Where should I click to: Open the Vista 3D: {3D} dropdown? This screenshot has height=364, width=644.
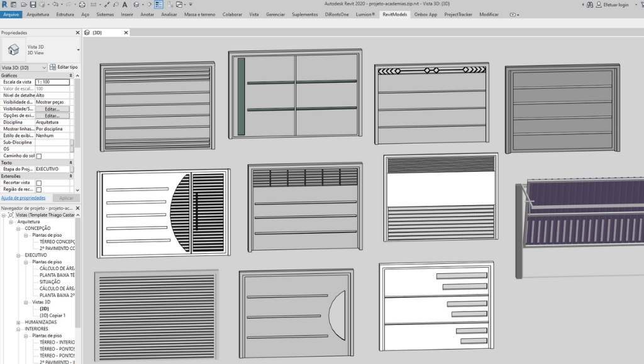44,67
